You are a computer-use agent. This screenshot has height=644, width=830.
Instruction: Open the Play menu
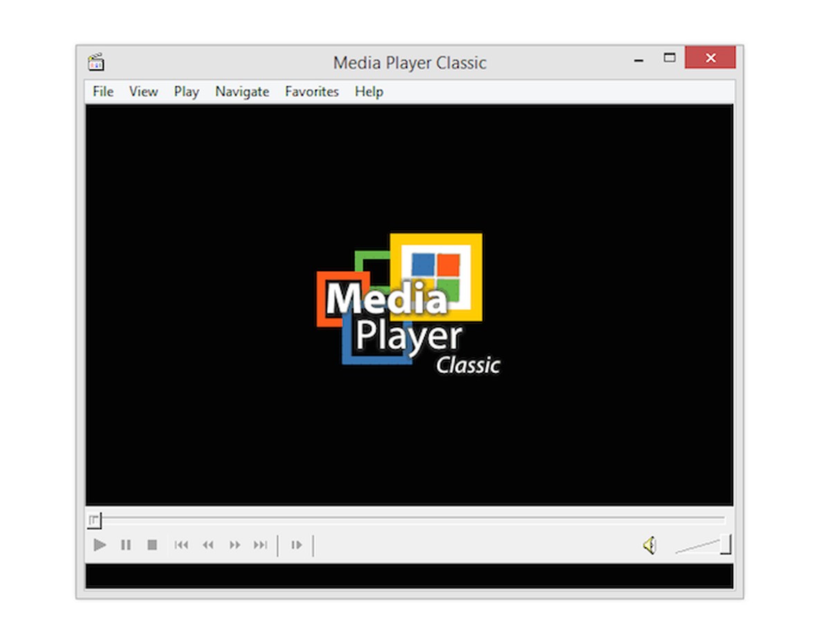click(x=185, y=91)
